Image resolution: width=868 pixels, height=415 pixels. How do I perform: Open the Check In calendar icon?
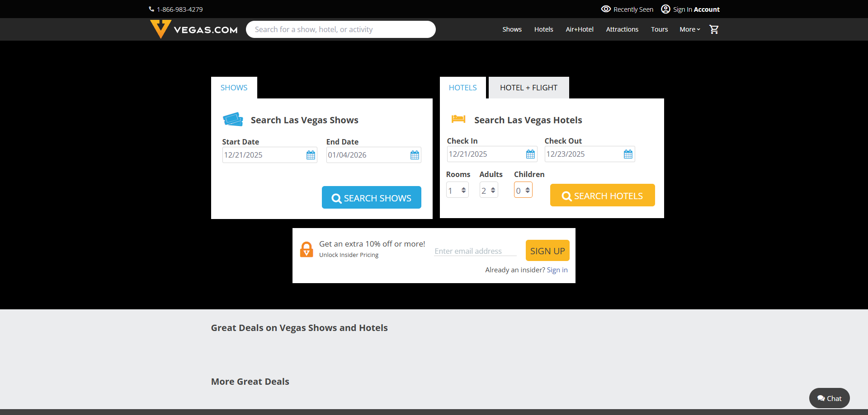(530, 154)
